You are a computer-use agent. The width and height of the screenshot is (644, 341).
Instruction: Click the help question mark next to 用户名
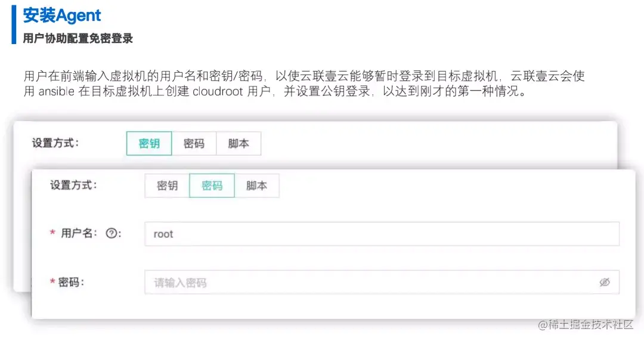click(x=112, y=233)
